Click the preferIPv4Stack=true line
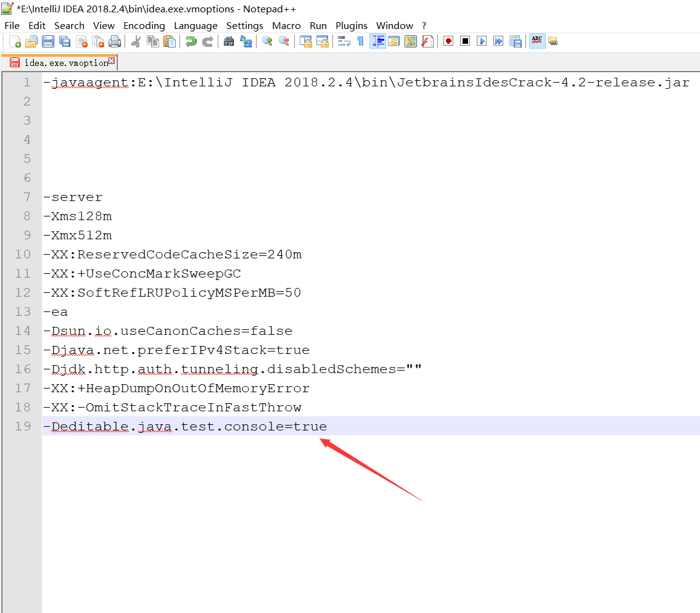The width and height of the screenshot is (700, 613). pos(176,350)
